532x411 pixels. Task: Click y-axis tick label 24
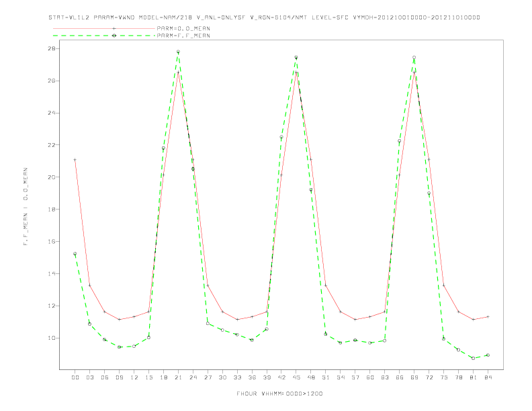[52, 113]
